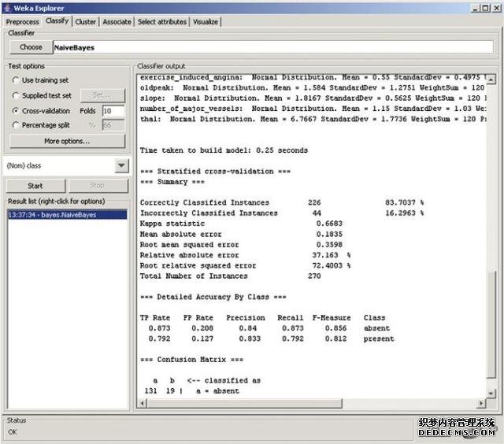Choose the Supplied test set radio button

(x=17, y=95)
